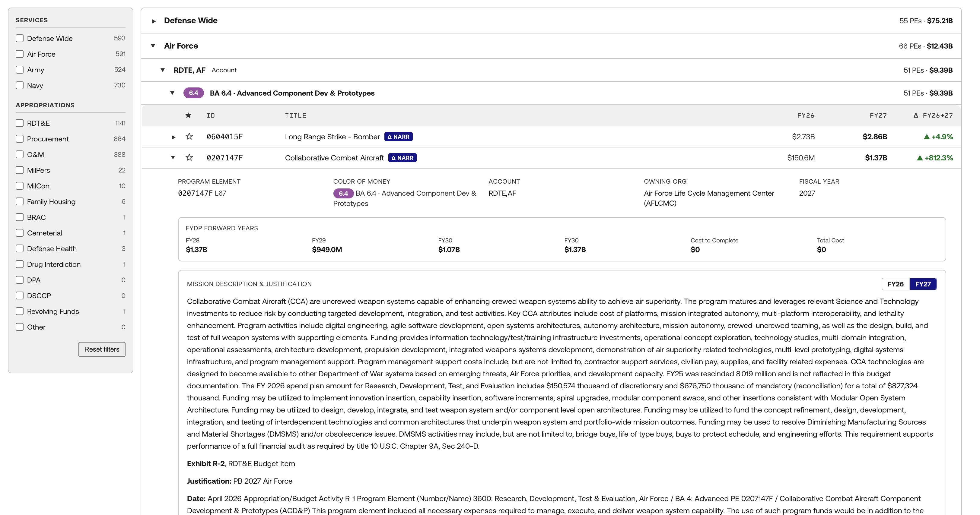Image resolution: width=980 pixels, height=515 pixels.
Task: Click the RDTE,AF account value
Action: pos(502,193)
